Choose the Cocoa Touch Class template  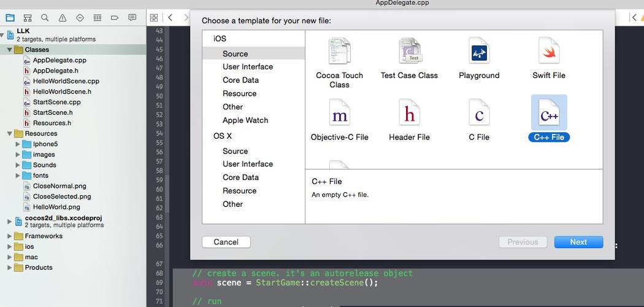pyautogui.click(x=339, y=63)
